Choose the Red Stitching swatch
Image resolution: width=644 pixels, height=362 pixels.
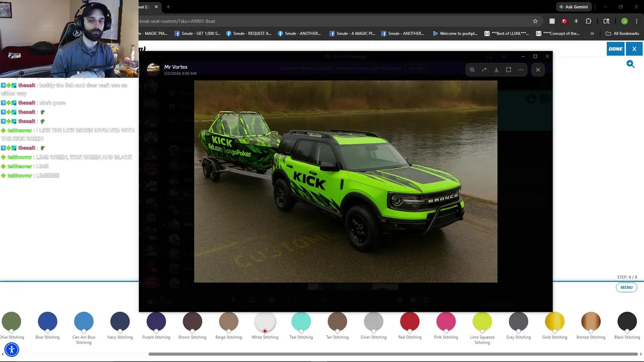tap(410, 321)
